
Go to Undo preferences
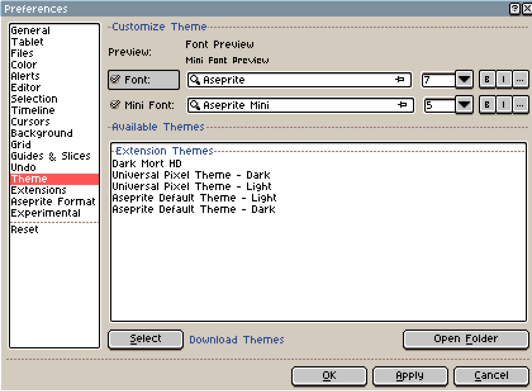[x=54, y=167]
